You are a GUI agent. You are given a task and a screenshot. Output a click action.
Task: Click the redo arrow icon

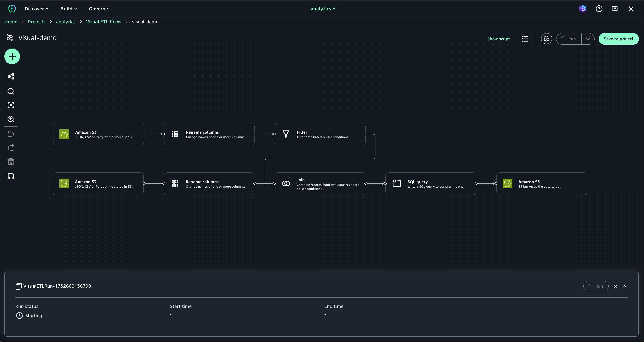11,148
